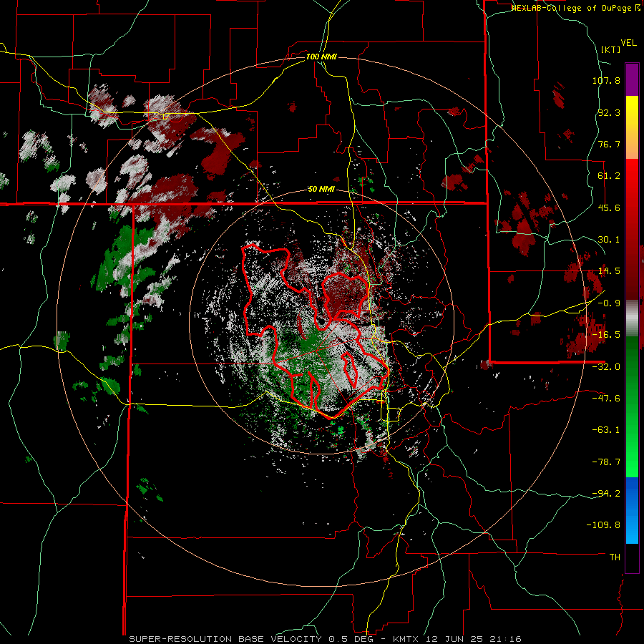
Task: Click the -32.0 legend value
Action: tap(606, 367)
